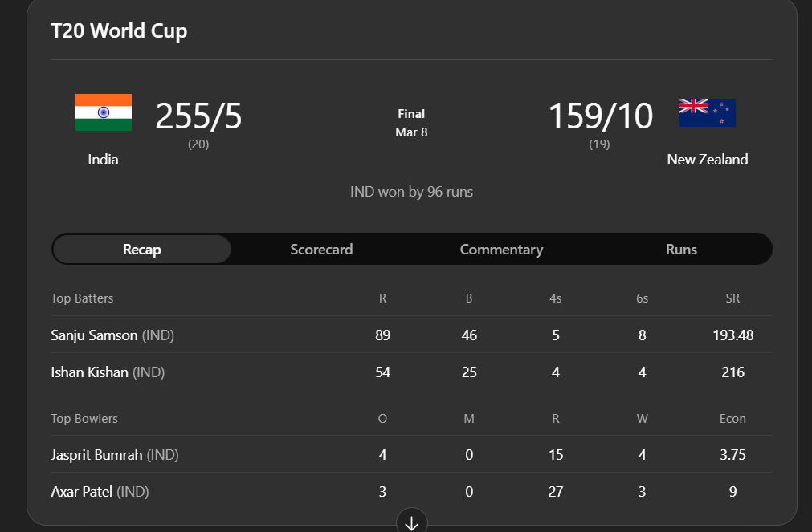The width and height of the screenshot is (812, 532).
Task: Select the Ishan Kishan batter row
Action: click(89, 372)
